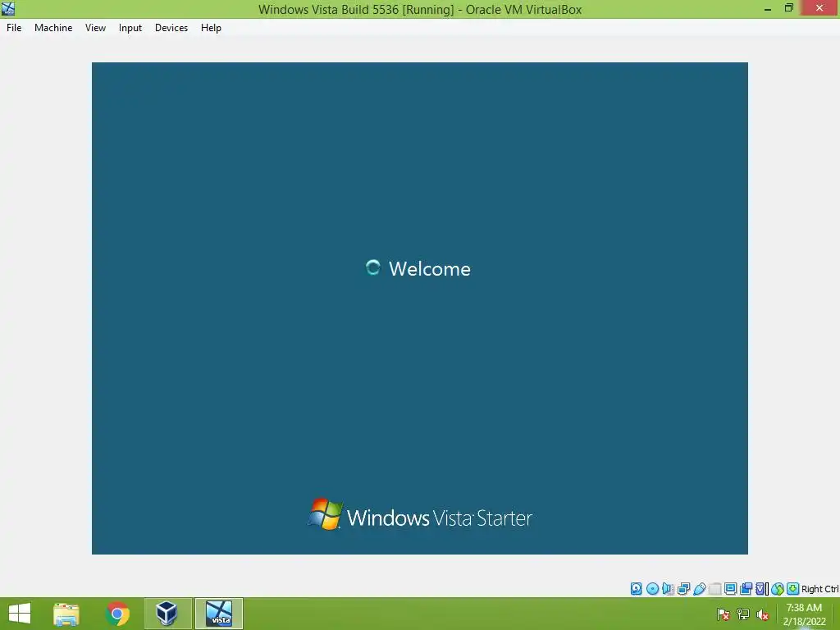Minimize the VirtualBox window
This screenshot has width=840, height=630.
[x=768, y=8]
